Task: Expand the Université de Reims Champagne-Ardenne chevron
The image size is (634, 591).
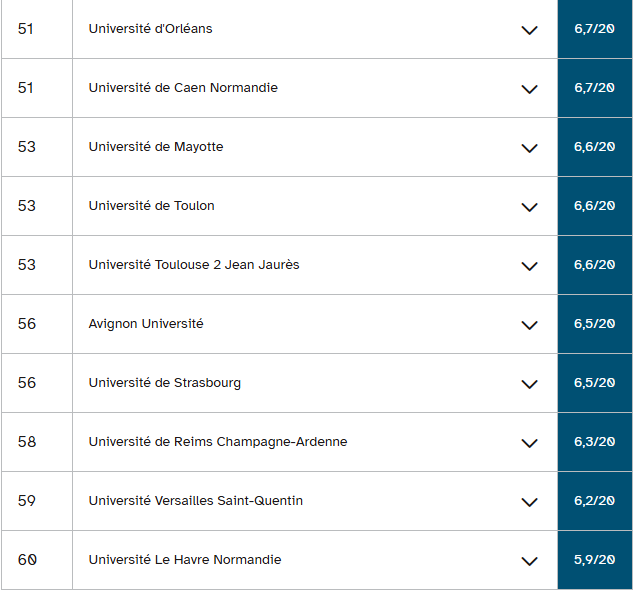Action: pos(530,443)
